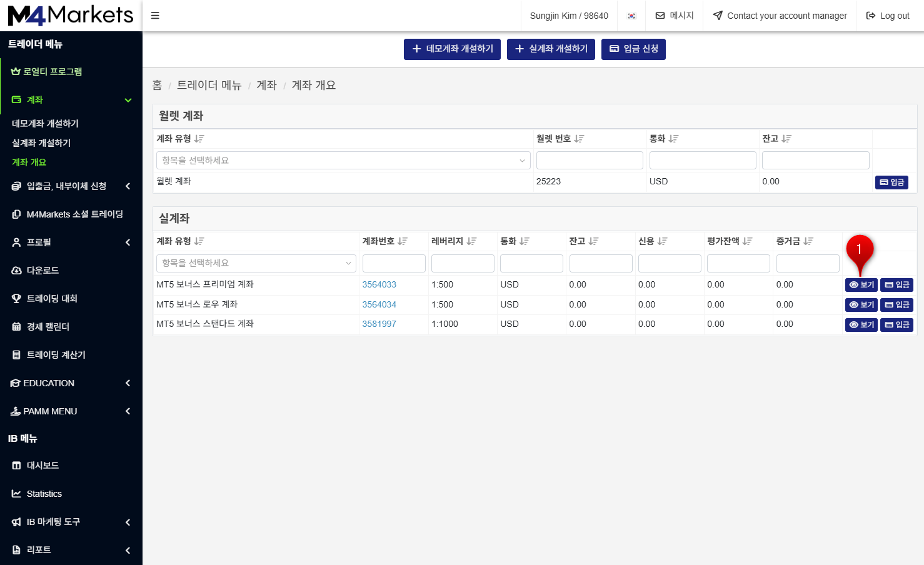Focus the 월렛 번호 filter field
This screenshot has width=924, height=565.
coord(590,161)
